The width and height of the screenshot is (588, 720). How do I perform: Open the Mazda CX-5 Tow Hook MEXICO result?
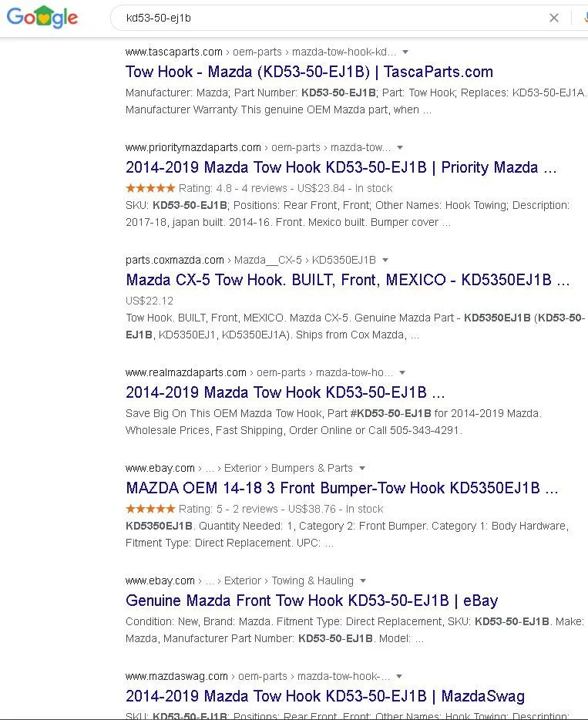tap(348, 280)
